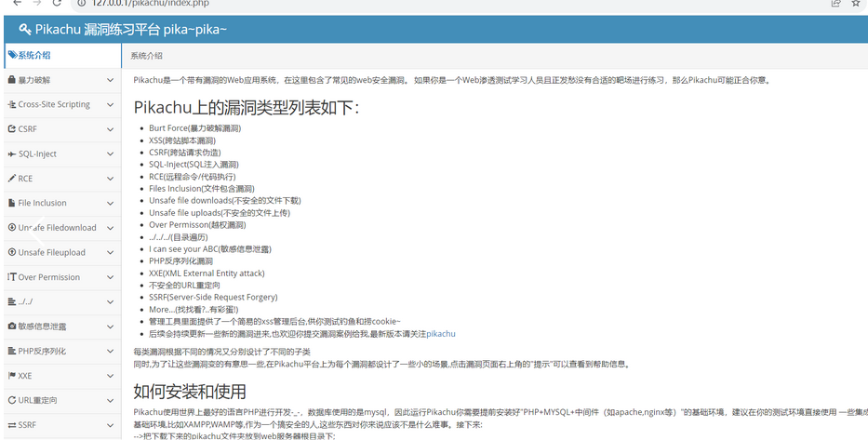Expand the RCE menu chevron
Viewport: 868px width, 440px height.
pyautogui.click(x=110, y=179)
